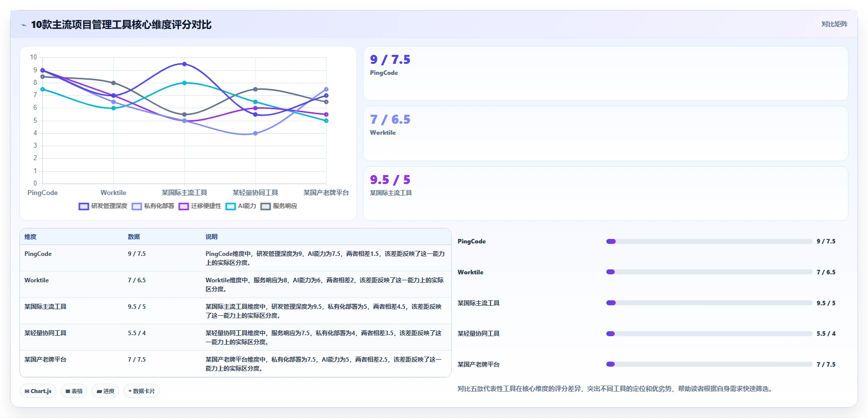Click the PingCode description cell in table
868x418 pixels.
[325, 258]
